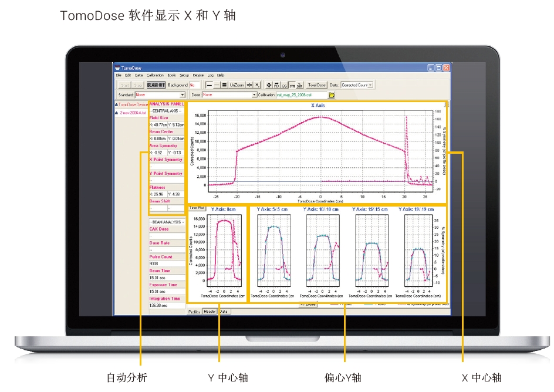554x392 pixels.
Task: Select the four-arrow pan tool icon
Action: [x=269, y=85]
